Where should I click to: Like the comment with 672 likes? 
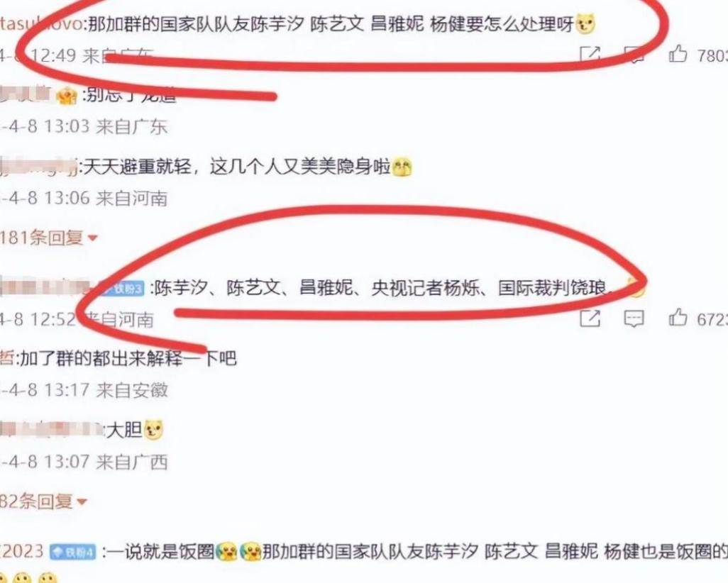pyautogui.click(x=678, y=318)
